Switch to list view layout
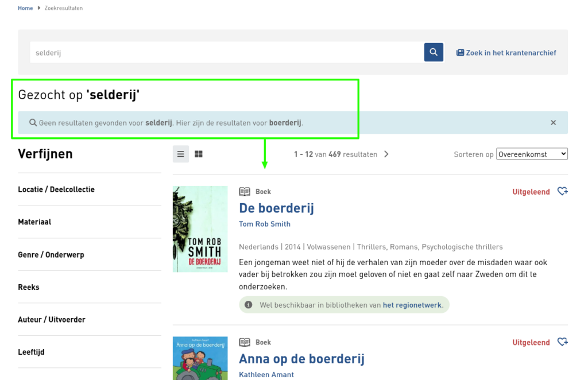This screenshot has width=588, height=380. click(181, 154)
